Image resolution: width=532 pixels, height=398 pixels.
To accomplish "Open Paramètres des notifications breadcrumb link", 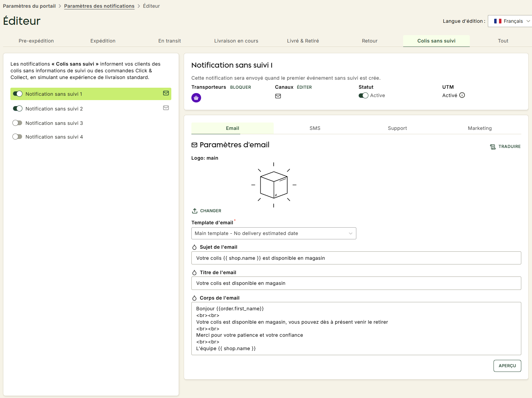I will coord(99,6).
